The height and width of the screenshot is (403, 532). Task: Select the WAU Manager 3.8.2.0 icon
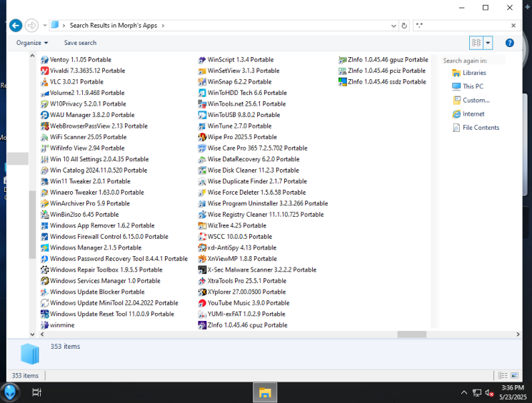pos(44,116)
